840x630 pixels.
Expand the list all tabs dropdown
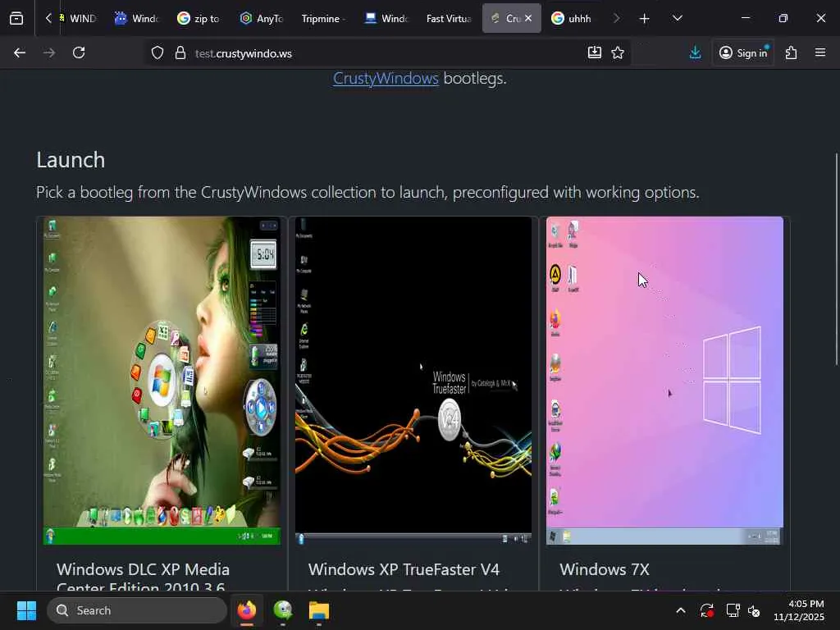pos(677,18)
